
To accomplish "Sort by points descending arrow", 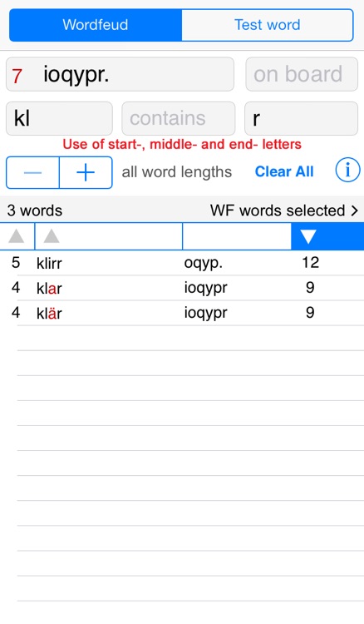I will click(x=308, y=236).
